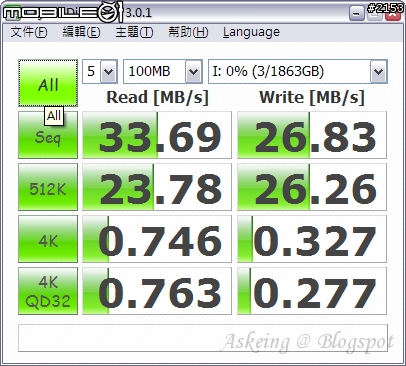Open the 編輯(E) menu
The height and width of the screenshot is (366, 406).
[x=81, y=32]
